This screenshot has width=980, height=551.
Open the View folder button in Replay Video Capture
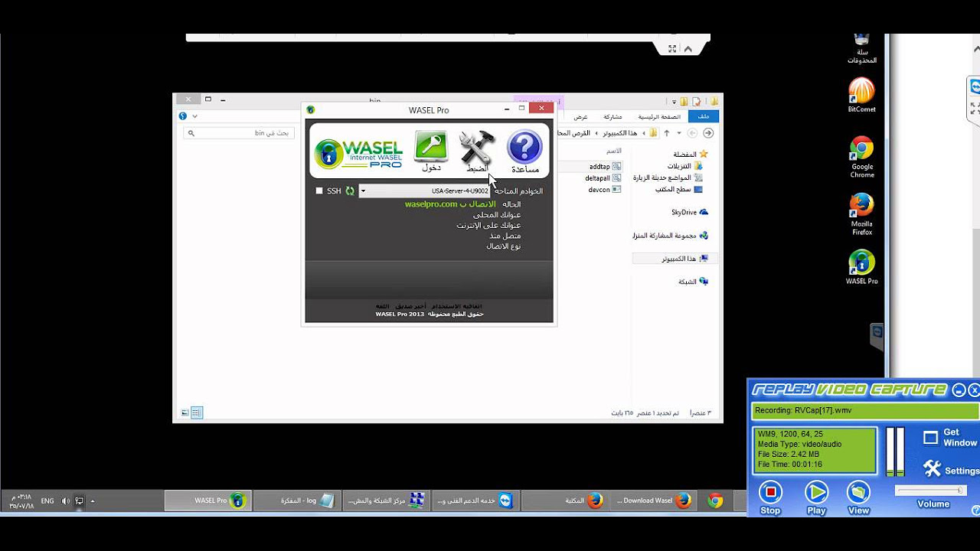(858, 498)
